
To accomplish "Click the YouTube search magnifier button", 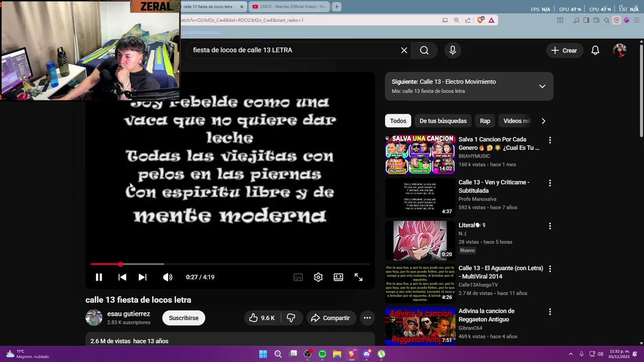I will 424,50.
